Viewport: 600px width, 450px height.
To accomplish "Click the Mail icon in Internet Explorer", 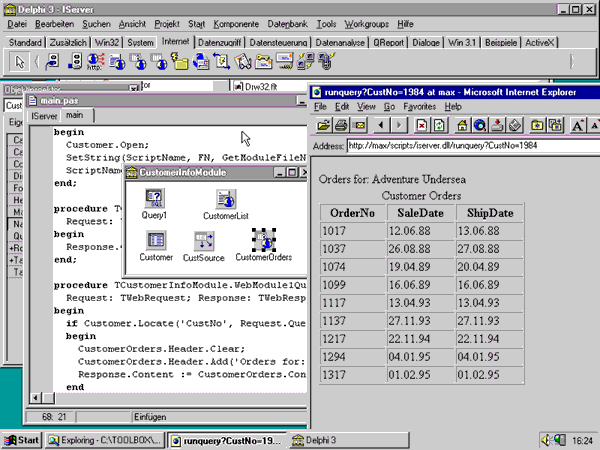I will click(359, 125).
